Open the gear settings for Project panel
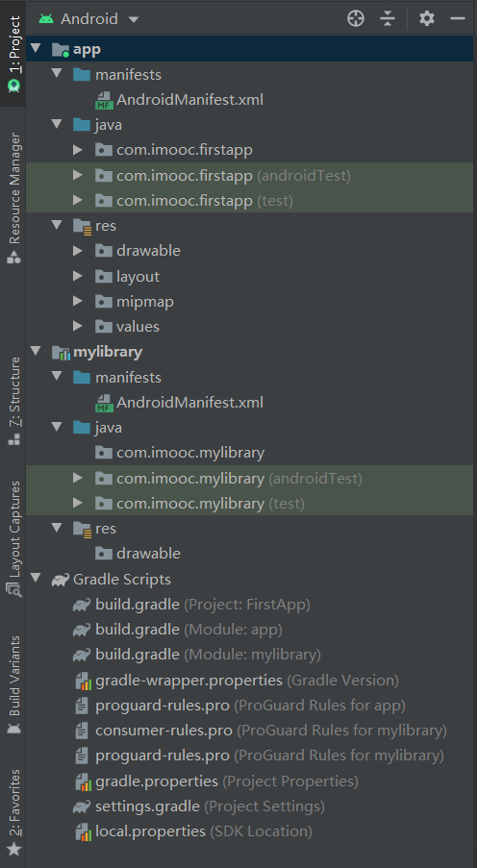 (426, 19)
